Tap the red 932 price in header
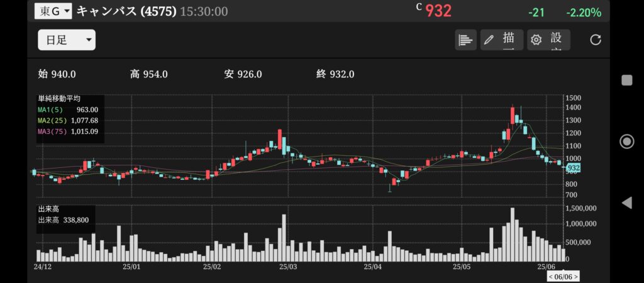Viewport: 644px width, 283px height. (x=438, y=11)
